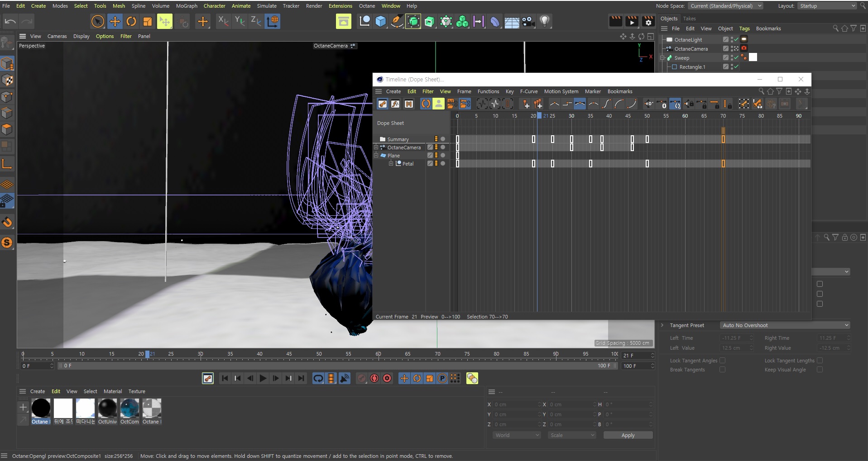
Task: Toggle Z axis lock
Action: [256, 21]
